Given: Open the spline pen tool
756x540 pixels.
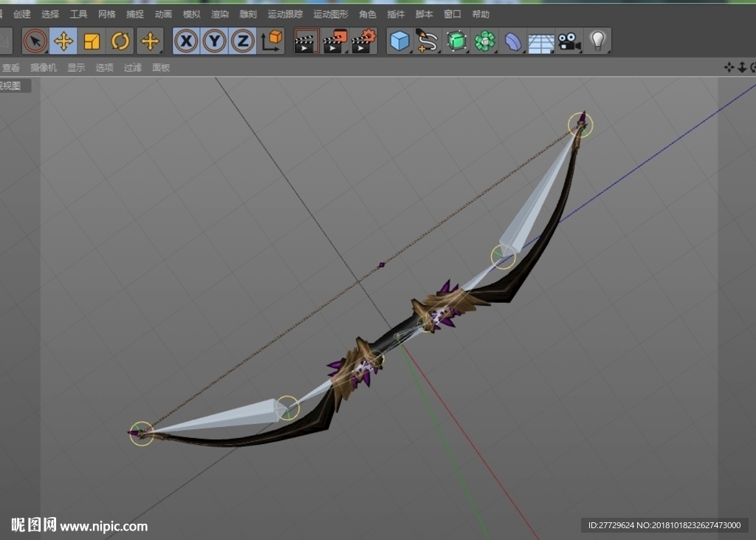Looking at the screenshot, I should [x=427, y=41].
